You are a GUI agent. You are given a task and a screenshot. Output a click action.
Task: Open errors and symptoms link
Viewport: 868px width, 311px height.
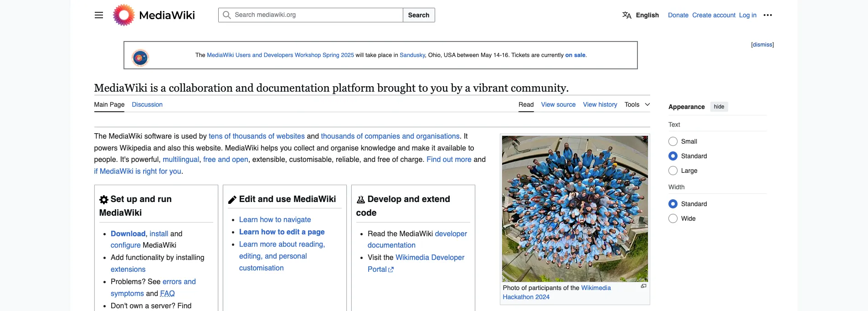(x=179, y=282)
